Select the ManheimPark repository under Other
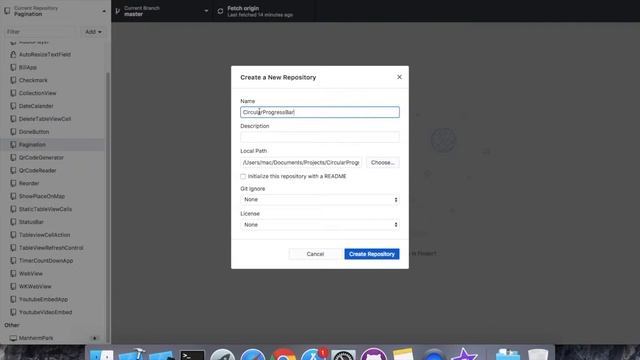The image size is (640, 360). tap(53, 338)
